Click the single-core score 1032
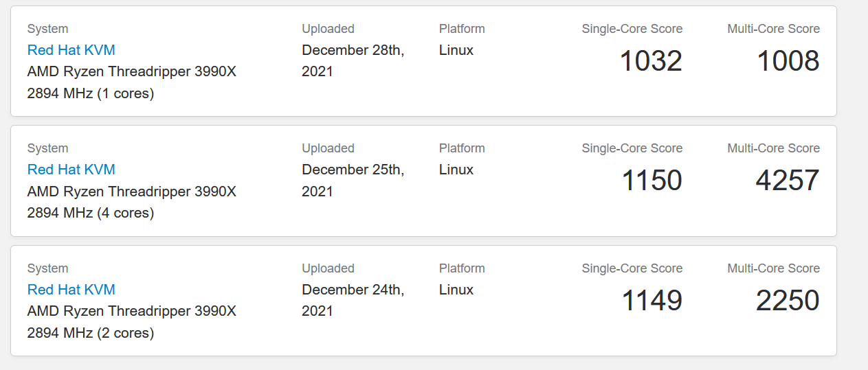868x370 pixels. coord(650,61)
